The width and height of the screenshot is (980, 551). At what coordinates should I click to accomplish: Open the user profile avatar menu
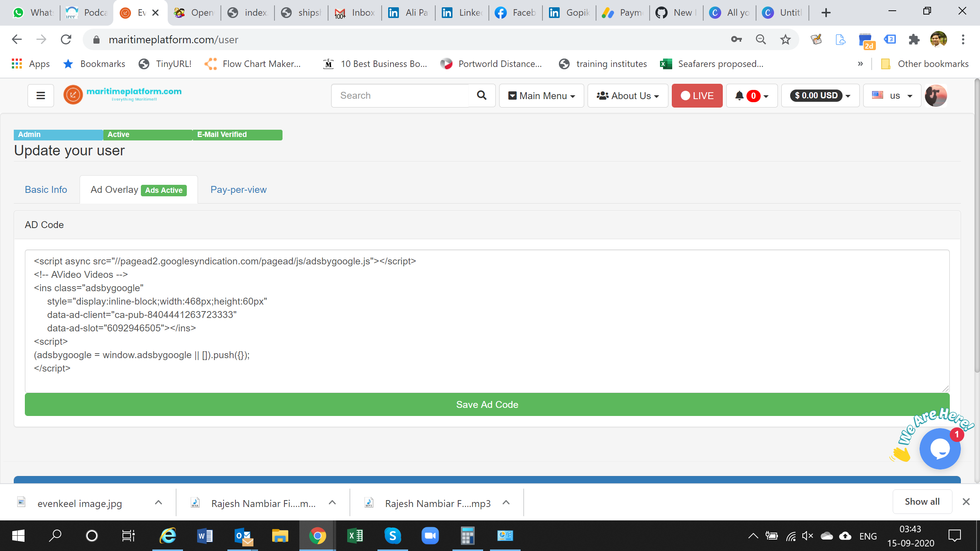936,95
